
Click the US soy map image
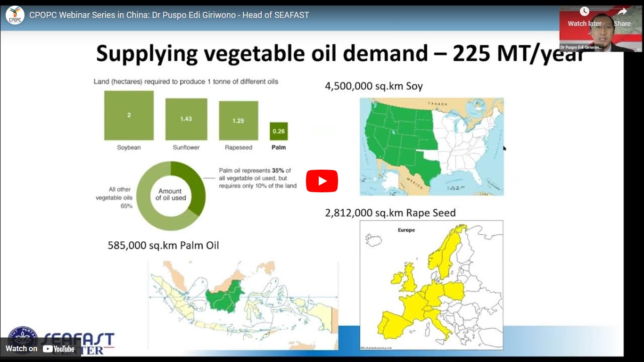tap(431, 147)
